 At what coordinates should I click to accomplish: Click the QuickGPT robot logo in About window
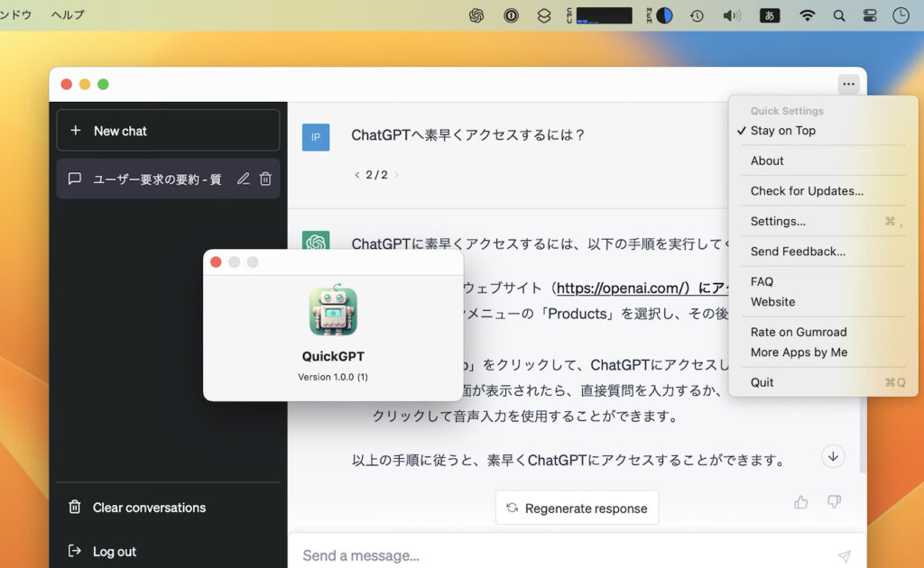click(333, 311)
